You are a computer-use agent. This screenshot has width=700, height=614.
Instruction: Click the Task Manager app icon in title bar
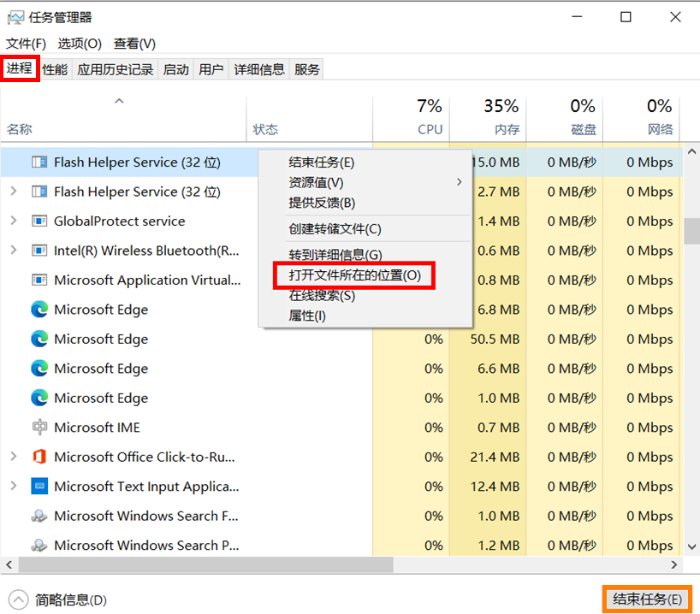(15, 17)
